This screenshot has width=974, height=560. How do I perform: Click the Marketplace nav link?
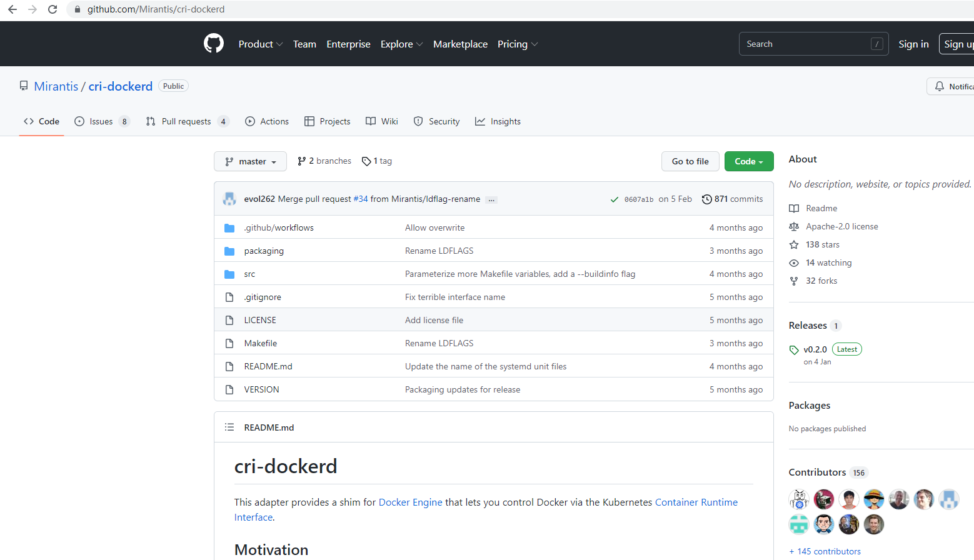click(x=460, y=44)
